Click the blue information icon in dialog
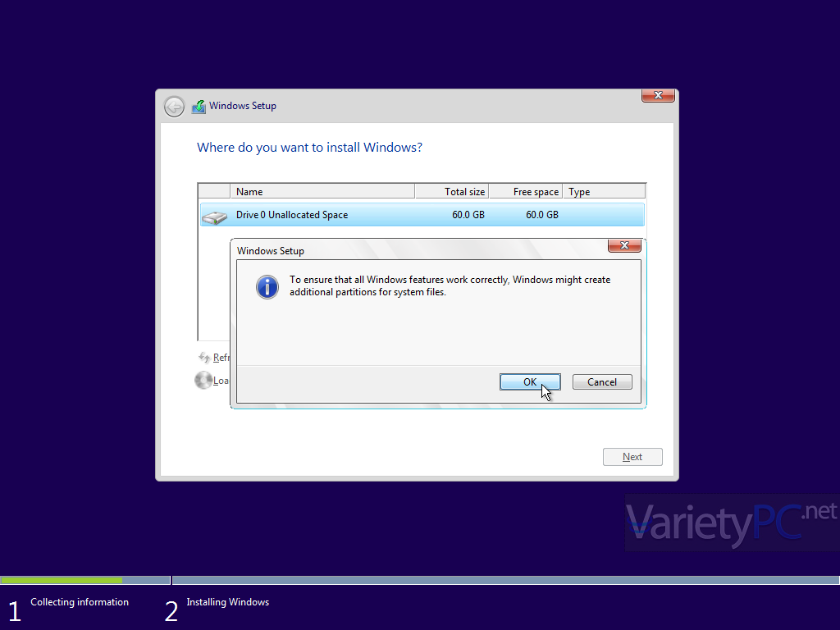The image size is (840, 630). point(267,286)
